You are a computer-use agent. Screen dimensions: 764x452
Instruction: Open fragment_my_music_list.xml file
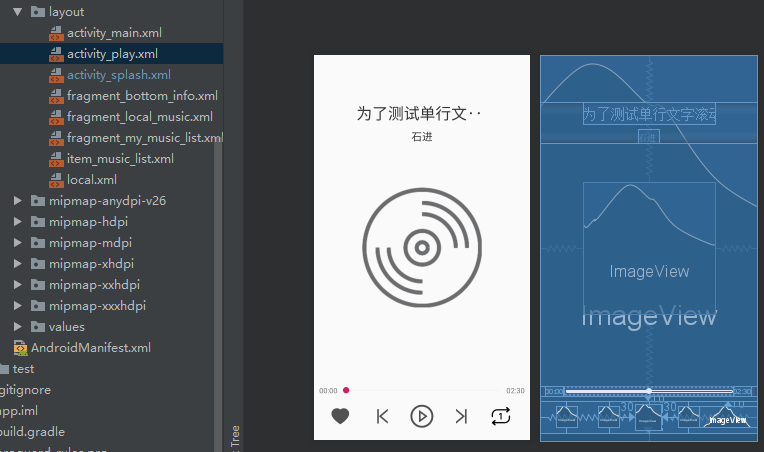click(145, 137)
